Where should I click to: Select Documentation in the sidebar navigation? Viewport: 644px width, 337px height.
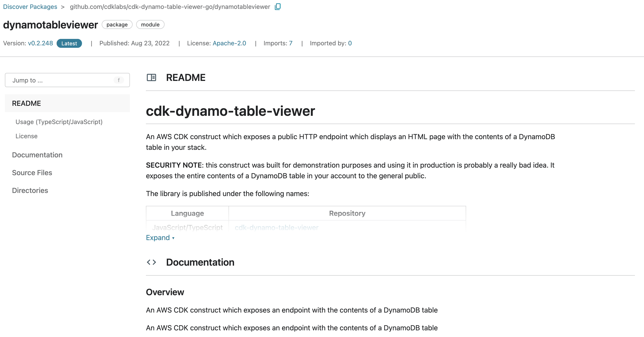coord(37,155)
